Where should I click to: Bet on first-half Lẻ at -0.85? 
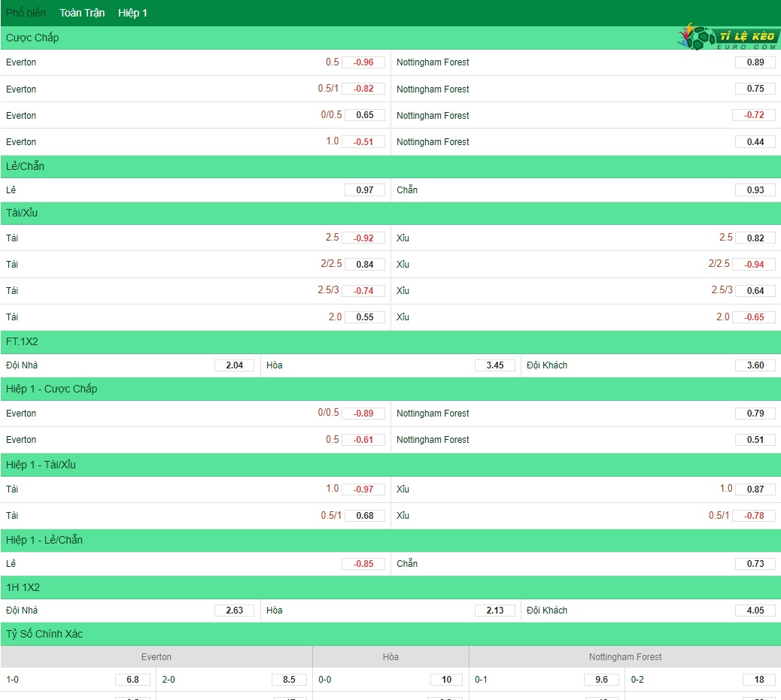363,564
